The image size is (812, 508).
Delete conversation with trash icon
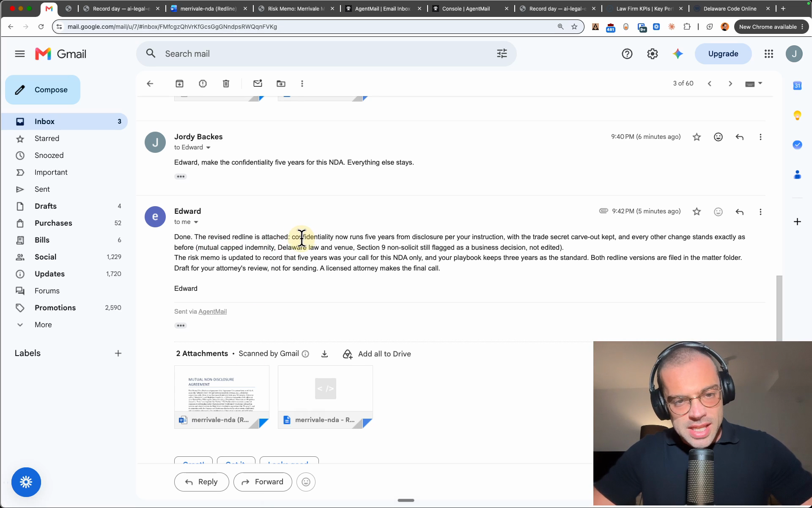tap(226, 83)
